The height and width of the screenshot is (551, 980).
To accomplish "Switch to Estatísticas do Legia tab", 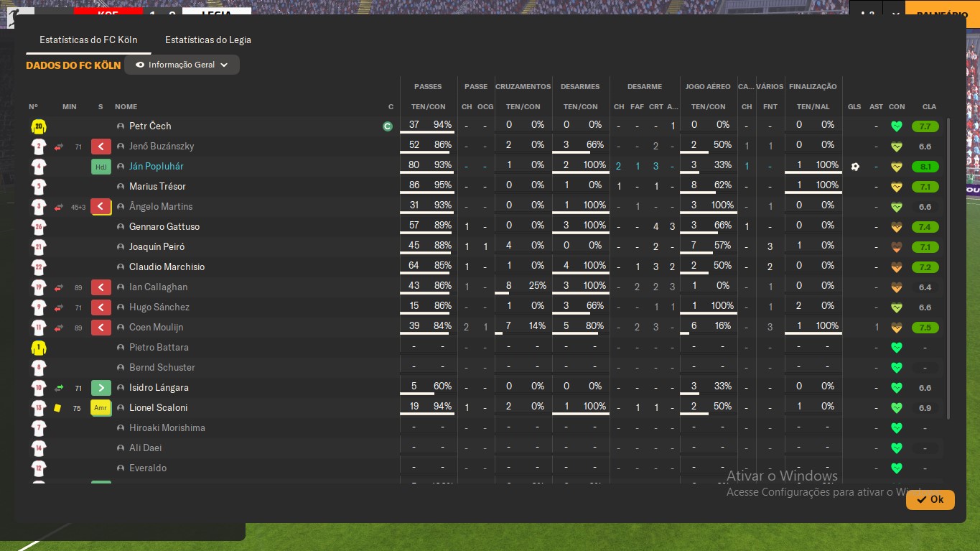I will coord(208,40).
